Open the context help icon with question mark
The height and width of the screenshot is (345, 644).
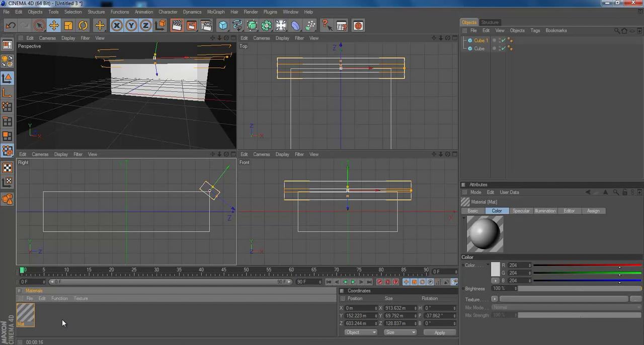pyautogui.click(x=327, y=25)
